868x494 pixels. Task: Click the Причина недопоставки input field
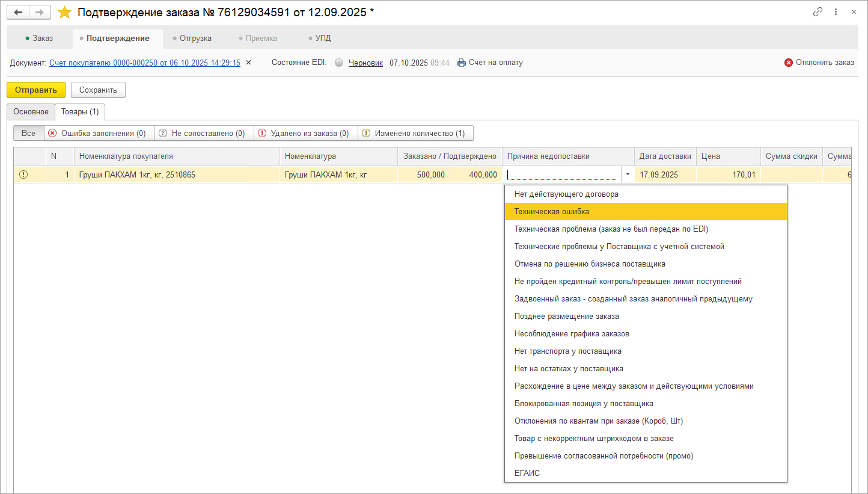pos(562,175)
